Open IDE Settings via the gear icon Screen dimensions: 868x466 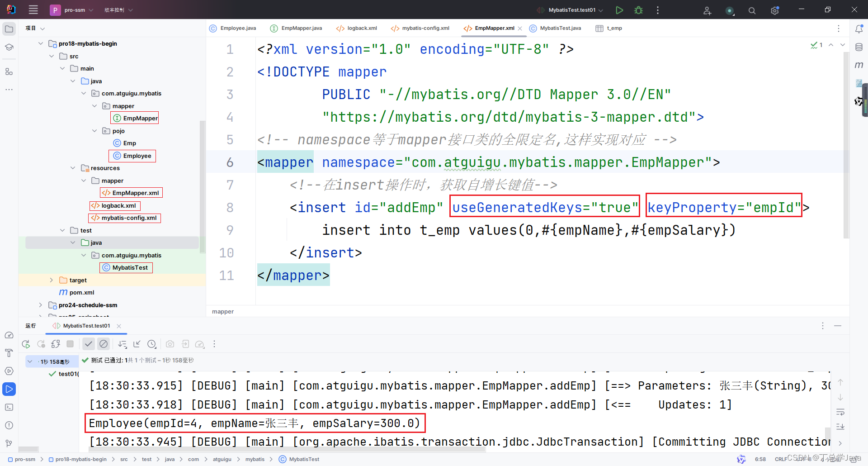(x=775, y=10)
